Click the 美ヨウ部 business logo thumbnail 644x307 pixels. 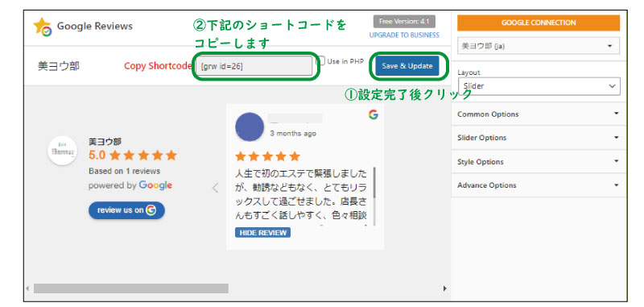click(62, 151)
